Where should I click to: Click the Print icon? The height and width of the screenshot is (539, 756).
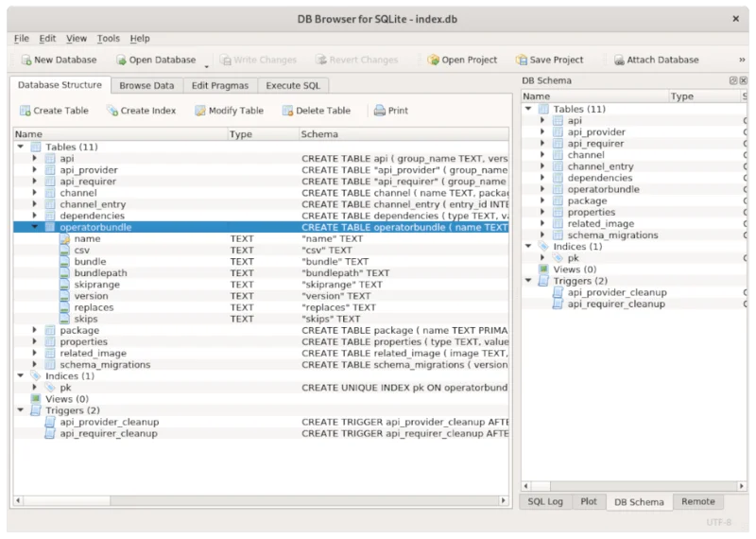coord(380,111)
